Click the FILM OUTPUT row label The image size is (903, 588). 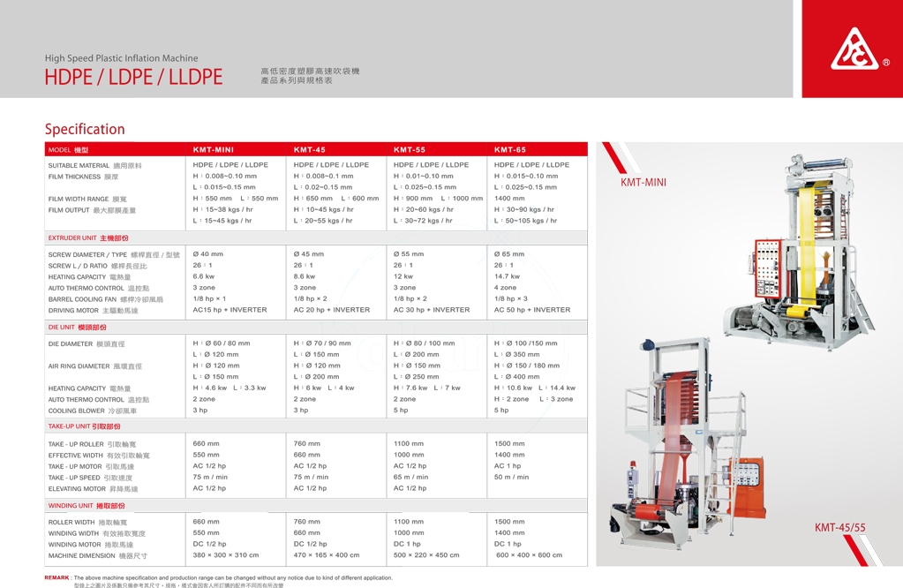coord(92,210)
